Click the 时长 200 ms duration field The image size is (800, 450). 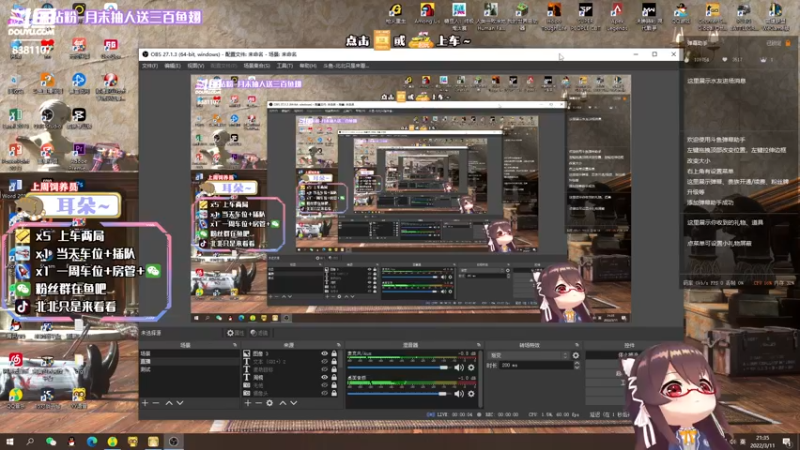click(534, 365)
